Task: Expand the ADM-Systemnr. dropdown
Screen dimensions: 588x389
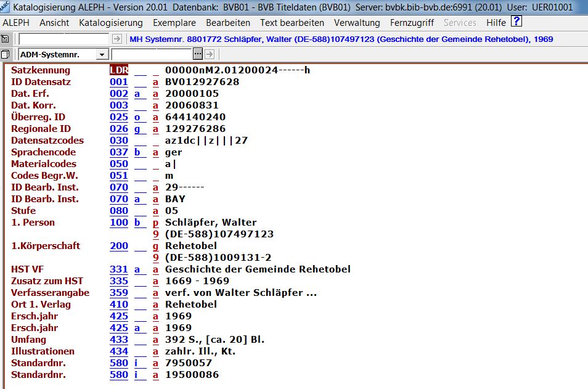Action: pyautogui.click(x=102, y=54)
